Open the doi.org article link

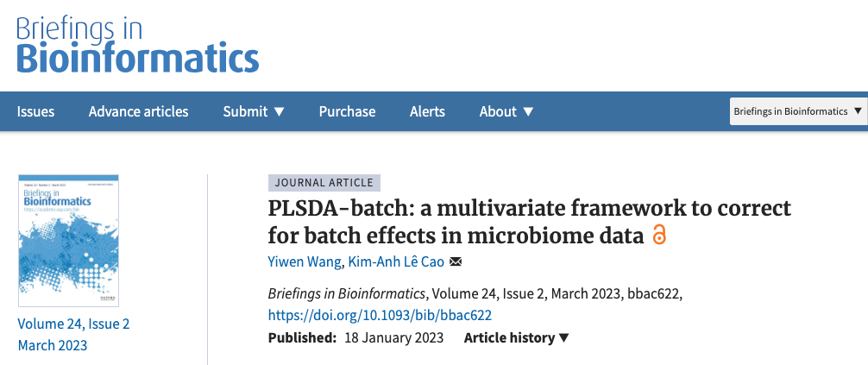click(x=380, y=315)
